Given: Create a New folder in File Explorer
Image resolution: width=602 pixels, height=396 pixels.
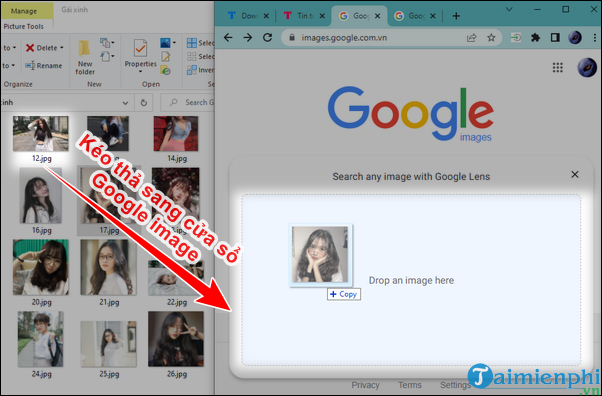Looking at the screenshot, I should [85, 58].
